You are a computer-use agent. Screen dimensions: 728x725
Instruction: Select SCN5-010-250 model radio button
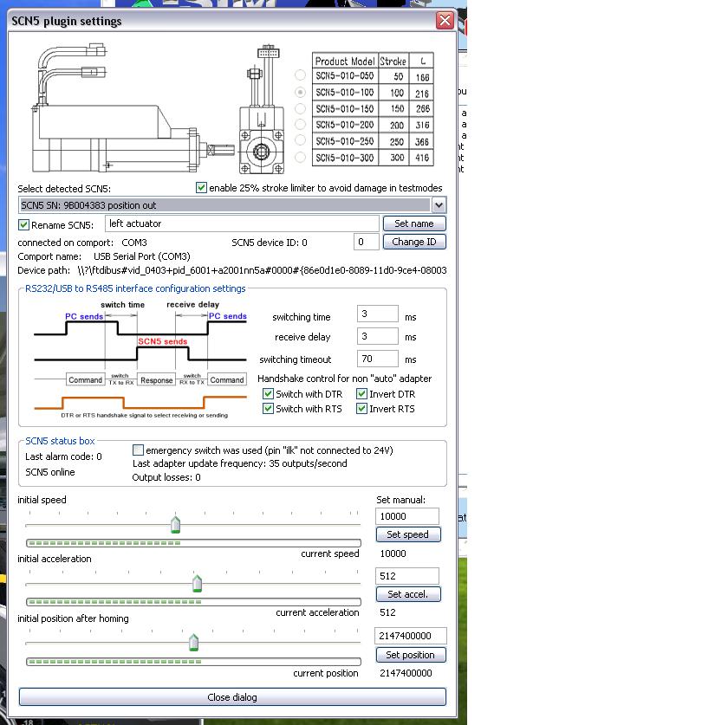coord(301,140)
